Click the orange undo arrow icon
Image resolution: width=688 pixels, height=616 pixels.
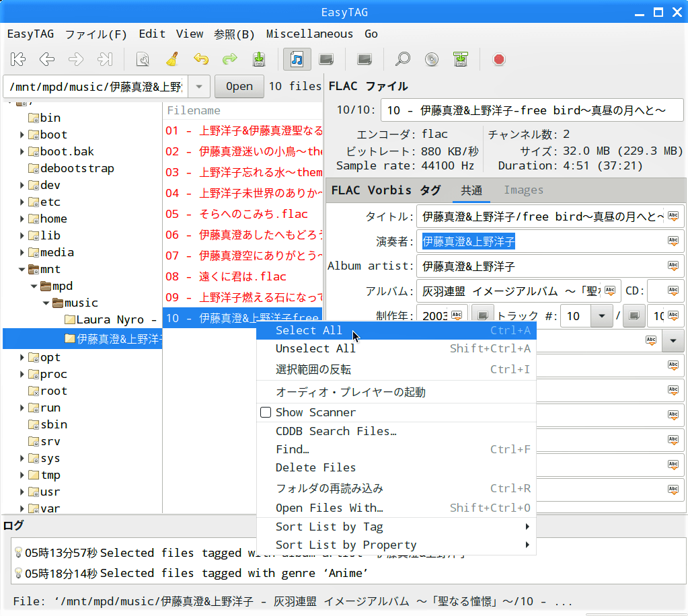pyautogui.click(x=201, y=59)
